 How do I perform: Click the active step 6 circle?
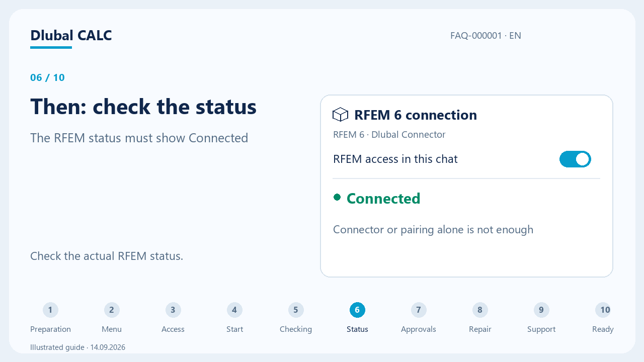tap(357, 310)
